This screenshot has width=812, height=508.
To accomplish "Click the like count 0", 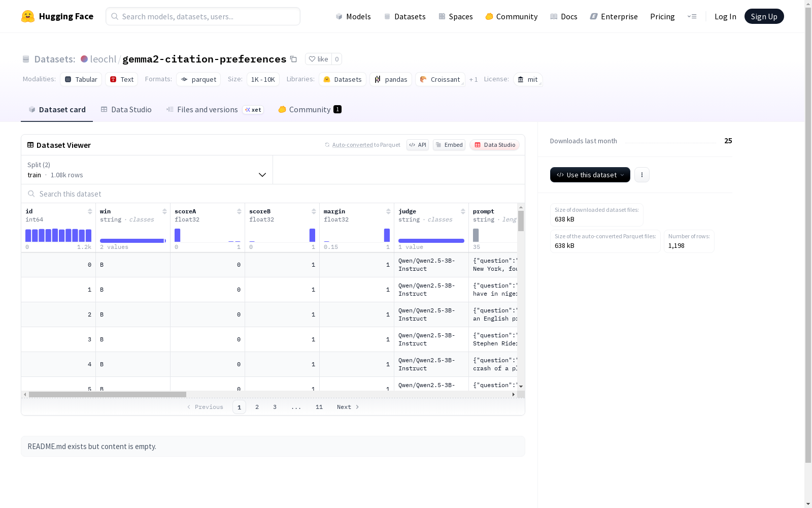I will [x=336, y=59].
